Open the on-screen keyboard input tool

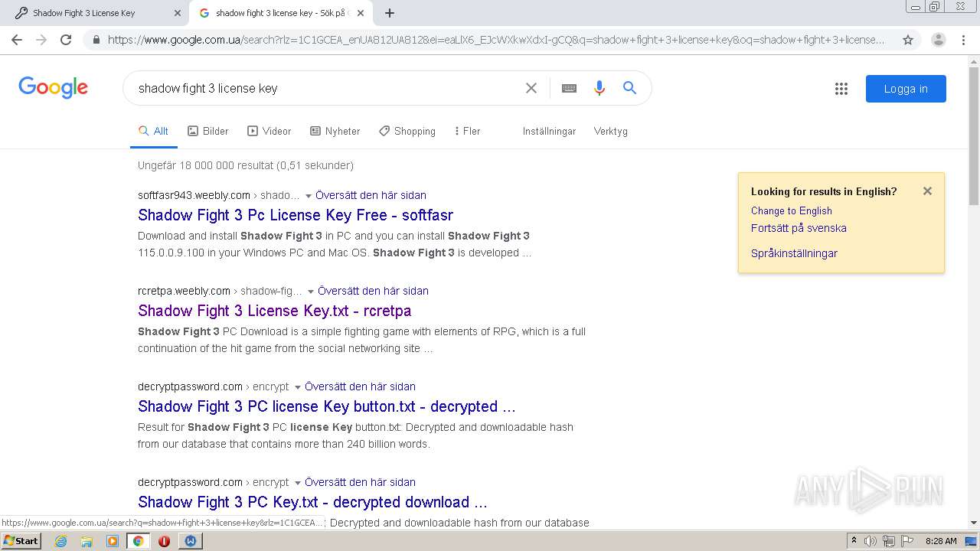(569, 88)
